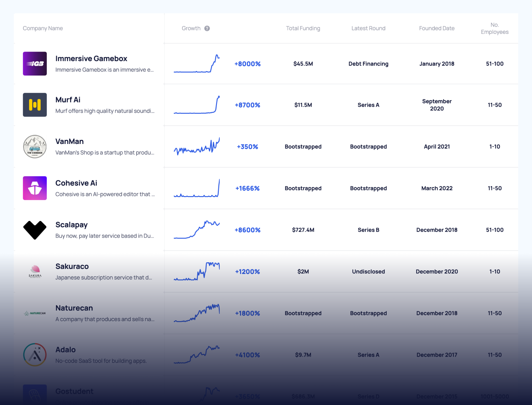
Task: Open Sakuraco company name link
Action: pyautogui.click(x=72, y=266)
